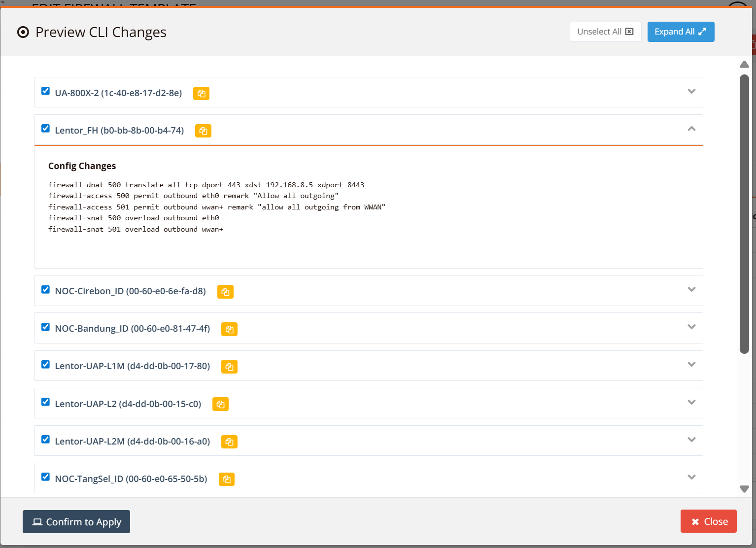The width and height of the screenshot is (756, 548).
Task: Click copy icon next to NOC-Cirebon_ID
Action: point(225,292)
